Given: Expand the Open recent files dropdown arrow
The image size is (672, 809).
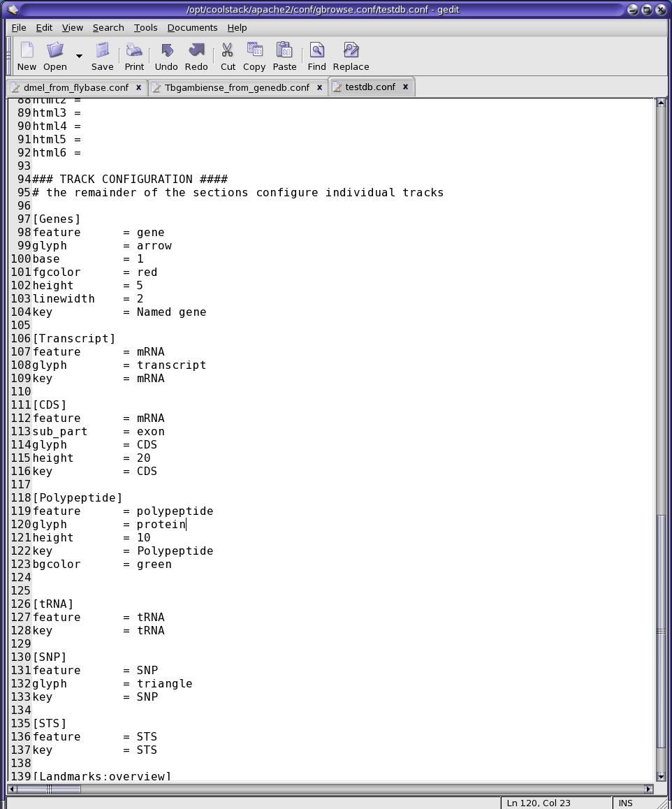Looking at the screenshot, I should point(79,57).
